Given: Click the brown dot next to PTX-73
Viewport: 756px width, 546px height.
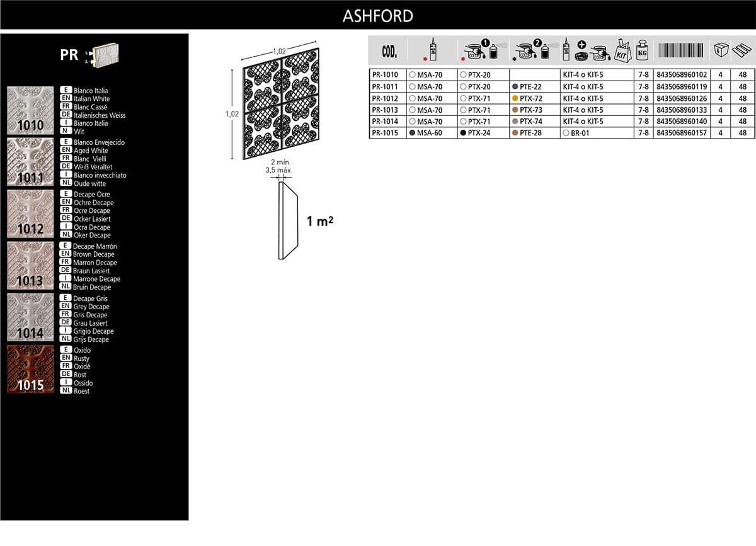Looking at the screenshot, I should [515, 110].
